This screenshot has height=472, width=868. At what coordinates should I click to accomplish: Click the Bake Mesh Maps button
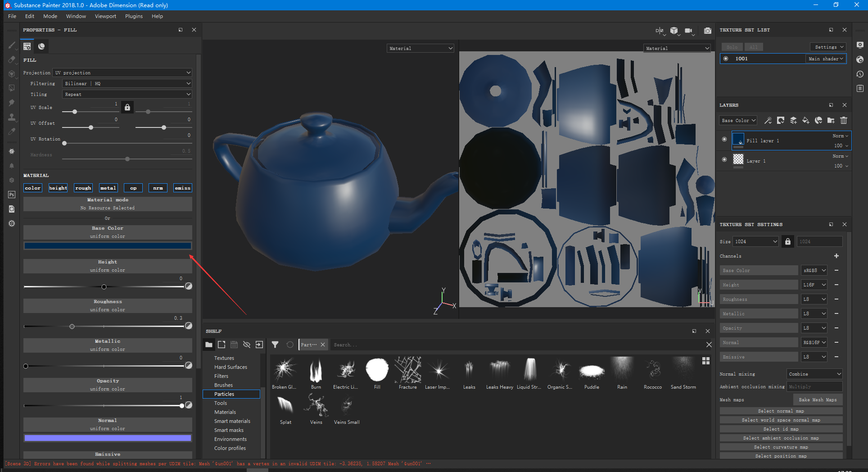click(x=818, y=399)
